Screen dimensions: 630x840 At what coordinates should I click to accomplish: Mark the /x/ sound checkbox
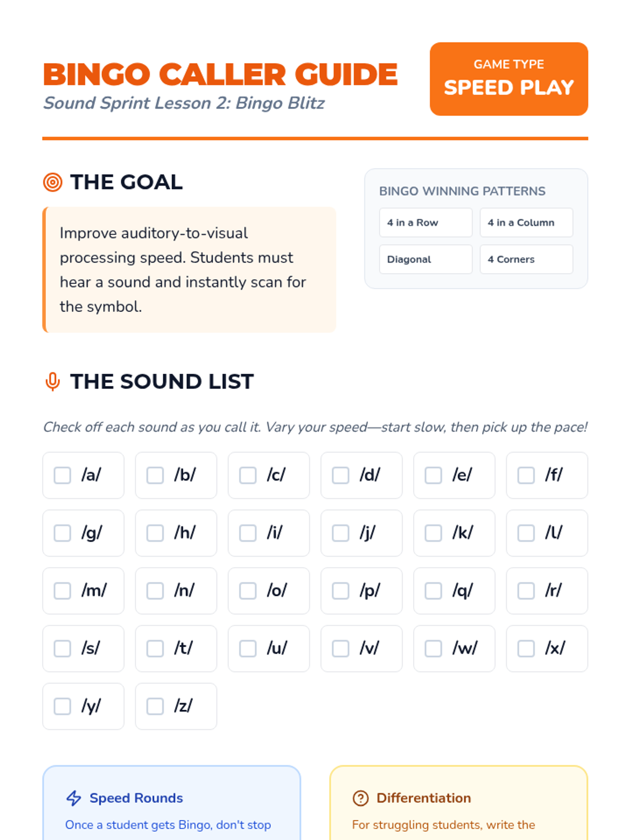tap(526, 649)
